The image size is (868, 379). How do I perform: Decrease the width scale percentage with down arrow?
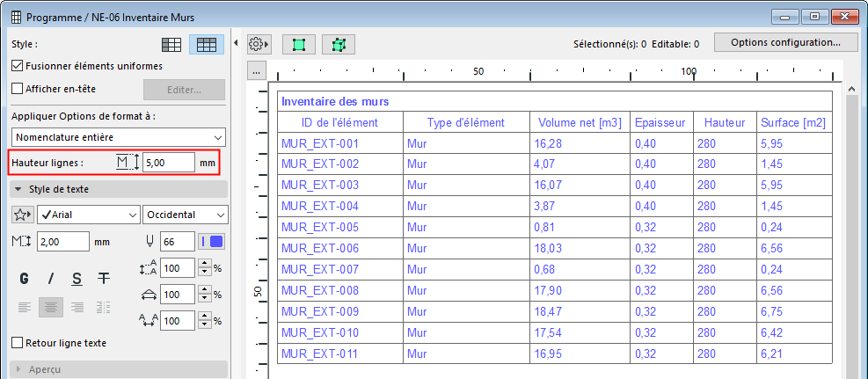205,298
